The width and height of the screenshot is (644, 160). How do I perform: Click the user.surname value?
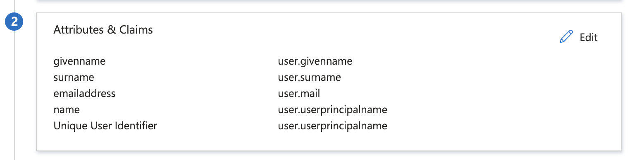click(x=310, y=77)
